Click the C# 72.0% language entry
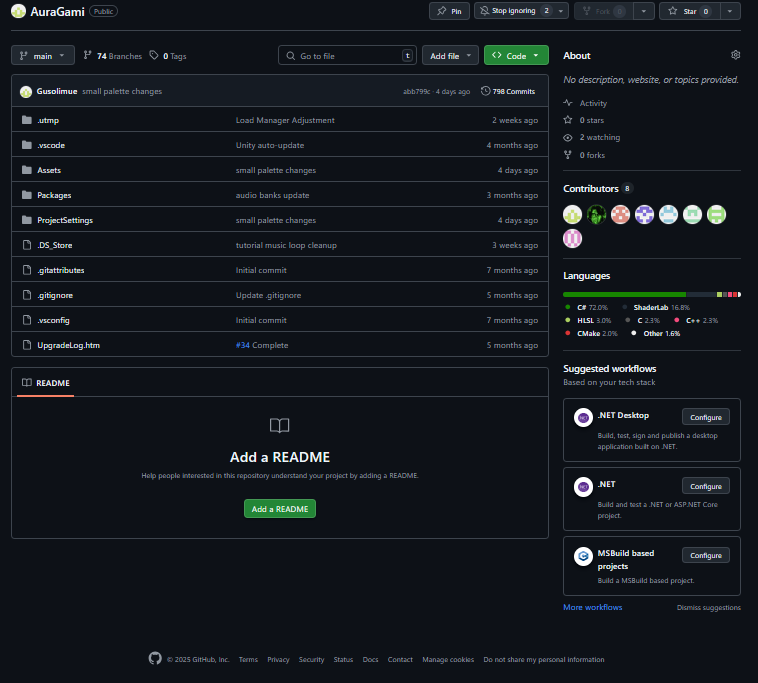 pyautogui.click(x=586, y=307)
